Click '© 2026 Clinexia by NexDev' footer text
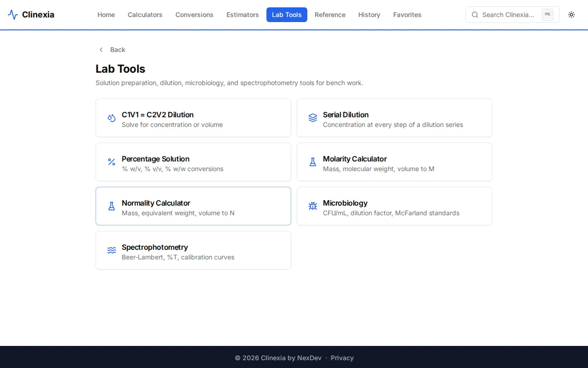This screenshot has width=588, height=368. (x=278, y=358)
